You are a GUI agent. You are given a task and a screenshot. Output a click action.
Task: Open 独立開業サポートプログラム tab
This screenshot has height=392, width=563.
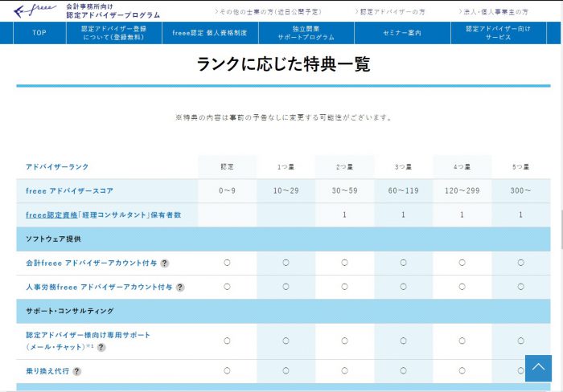click(306, 33)
